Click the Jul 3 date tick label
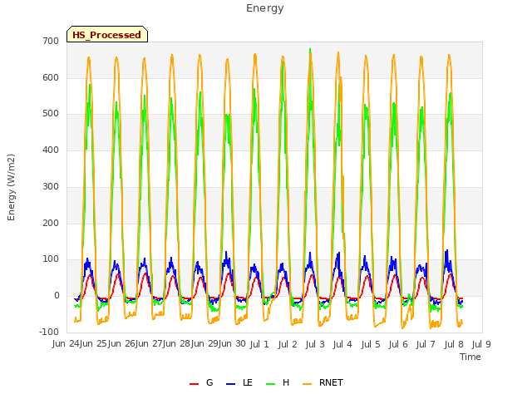 (x=315, y=344)
